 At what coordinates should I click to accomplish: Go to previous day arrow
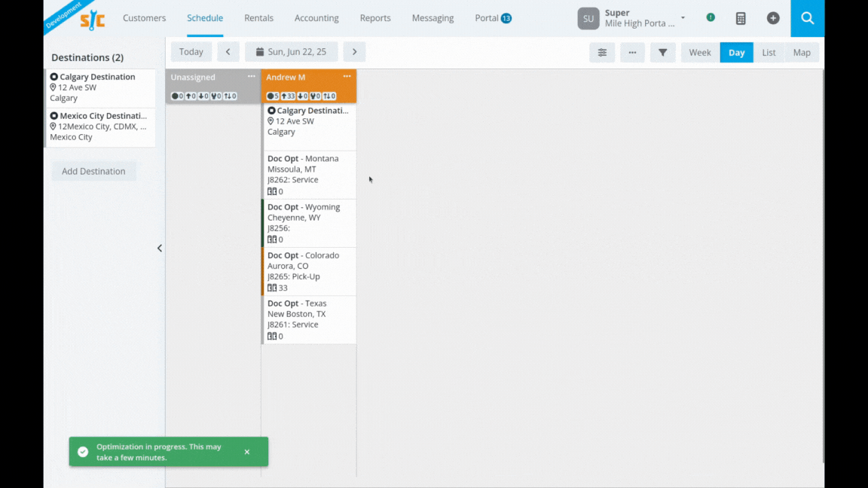(x=228, y=52)
